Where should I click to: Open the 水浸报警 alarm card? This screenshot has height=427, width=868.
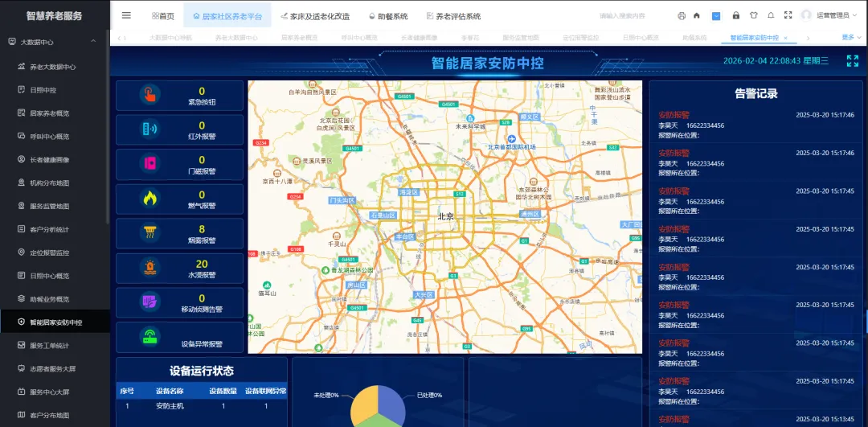[180, 268]
